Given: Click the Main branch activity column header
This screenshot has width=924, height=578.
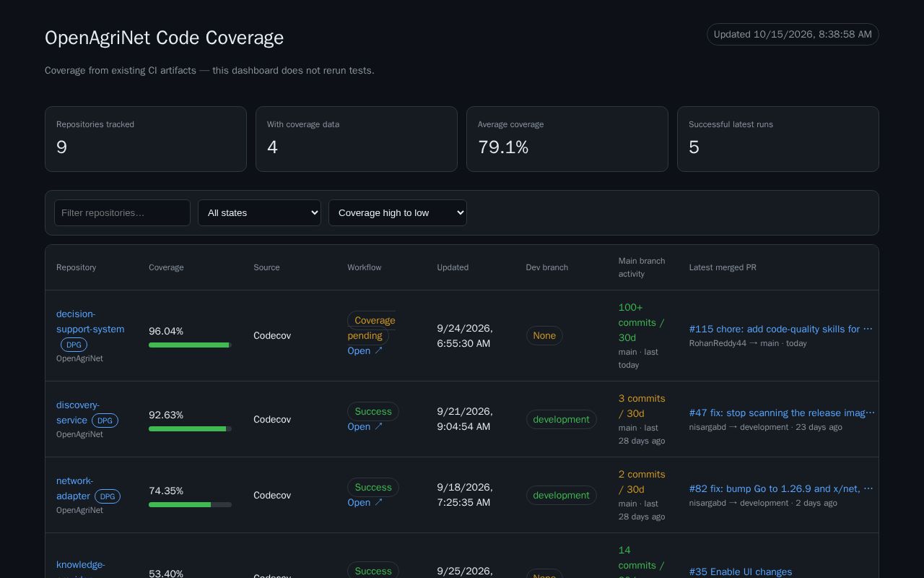Looking at the screenshot, I should point(642,267).
